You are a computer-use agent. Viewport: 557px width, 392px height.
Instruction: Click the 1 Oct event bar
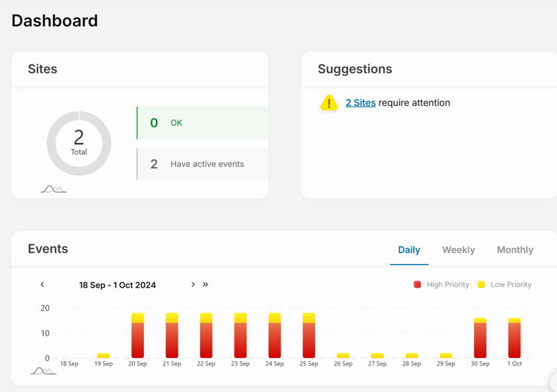pos(515,339)
